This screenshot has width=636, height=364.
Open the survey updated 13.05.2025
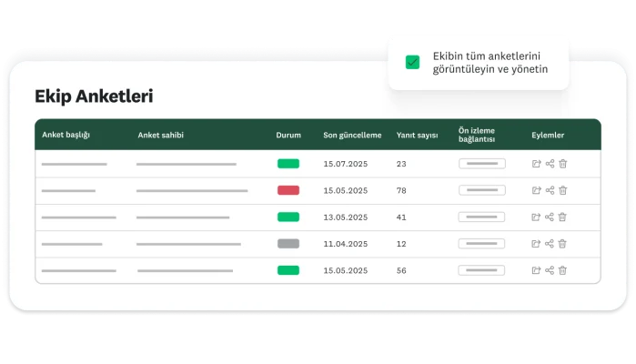(536, 217)
